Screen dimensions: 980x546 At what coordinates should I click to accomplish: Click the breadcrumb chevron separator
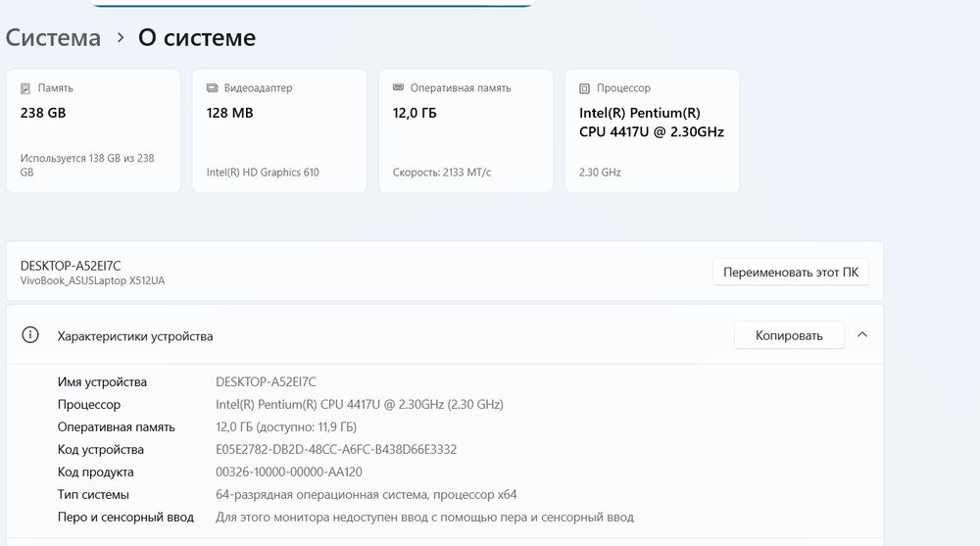click(x=120, y=38)
